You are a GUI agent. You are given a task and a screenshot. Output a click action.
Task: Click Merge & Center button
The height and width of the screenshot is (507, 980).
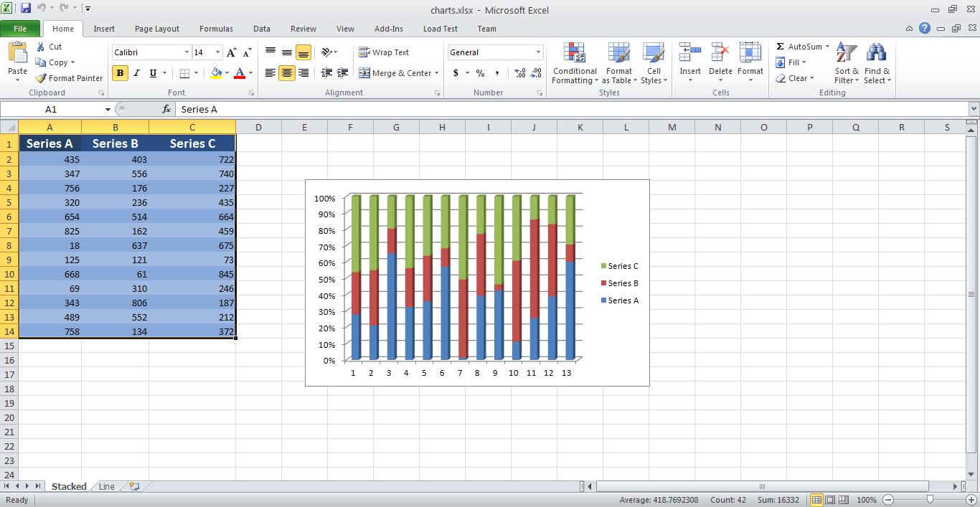pos(395,73)
